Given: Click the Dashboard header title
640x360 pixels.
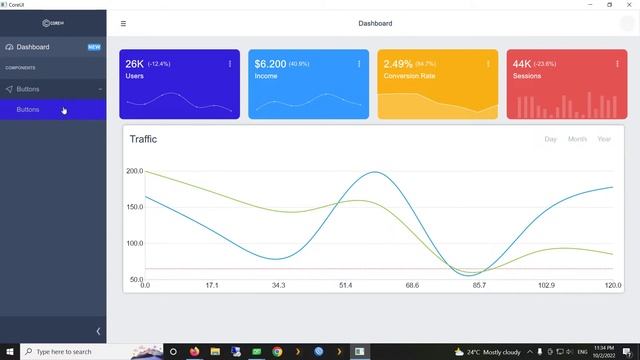Looking at the screenshot, I should point(375,24).
